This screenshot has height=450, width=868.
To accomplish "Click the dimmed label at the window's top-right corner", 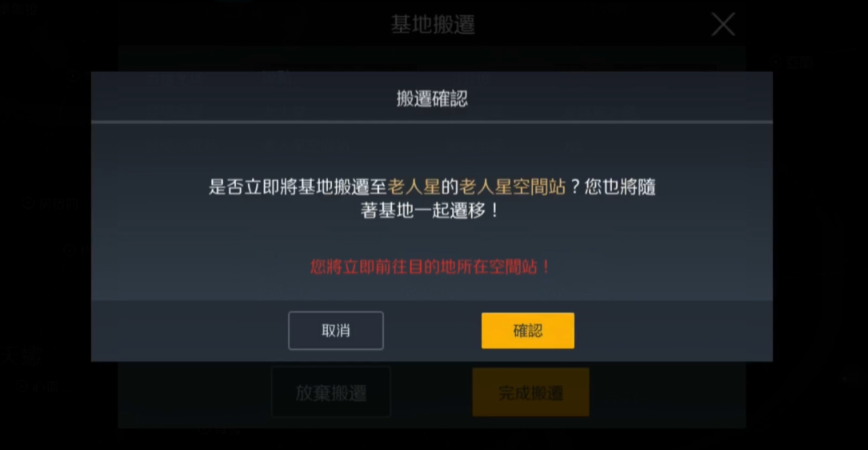I will click(x=793, y=62).
